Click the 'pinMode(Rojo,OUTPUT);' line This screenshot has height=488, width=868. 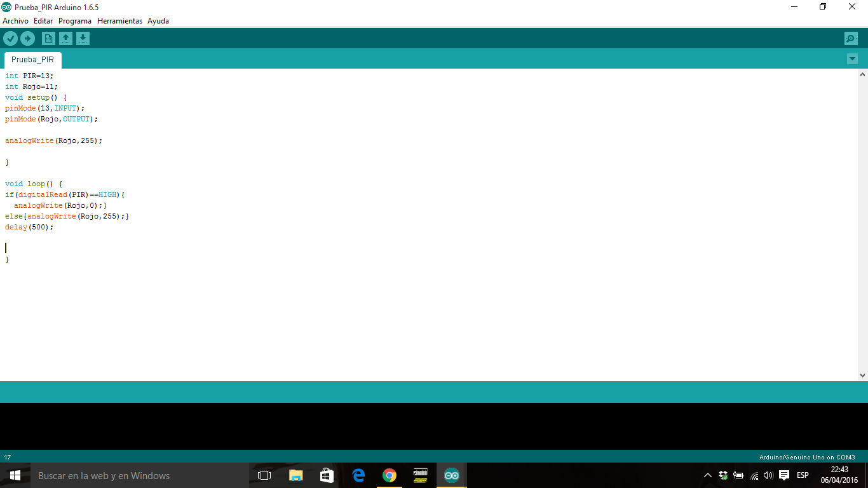(x=51, y=119)
